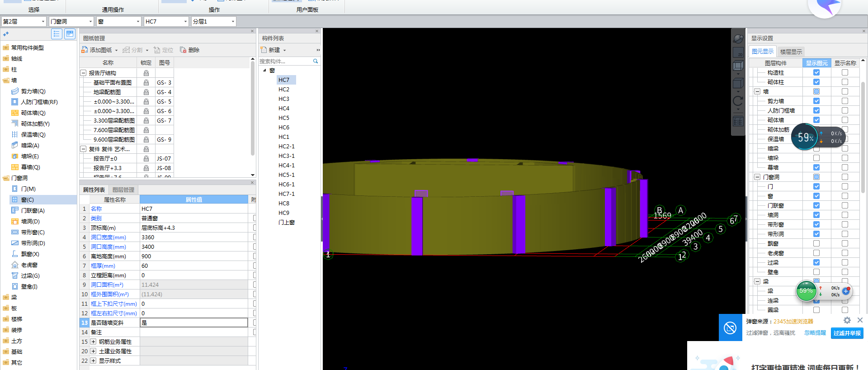Select the 墙垛(E) component
The image size is (868, 370).
pos(30,156)
